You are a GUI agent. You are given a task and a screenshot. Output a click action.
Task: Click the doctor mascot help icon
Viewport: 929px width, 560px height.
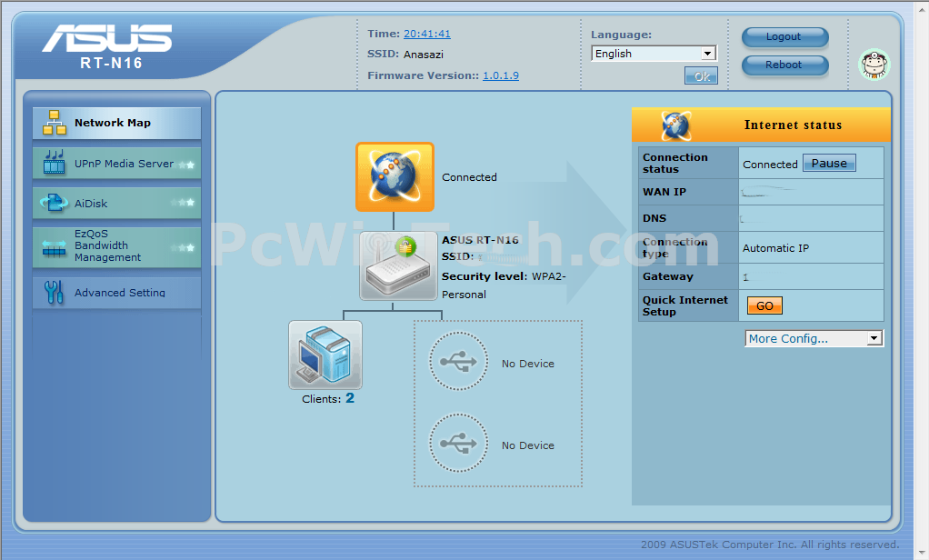click(x=874, y=65)
